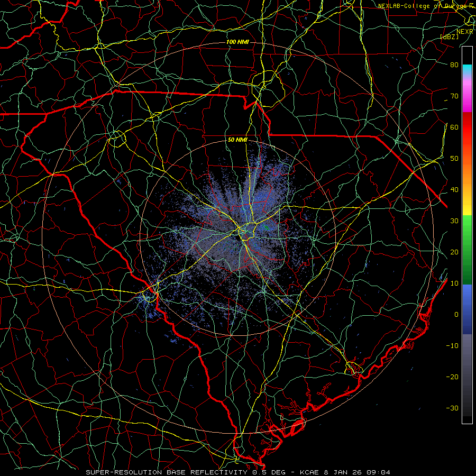476x476 pixels.
Task: Click the 0 value on the dBZ scale
Action: pos(456,315)
